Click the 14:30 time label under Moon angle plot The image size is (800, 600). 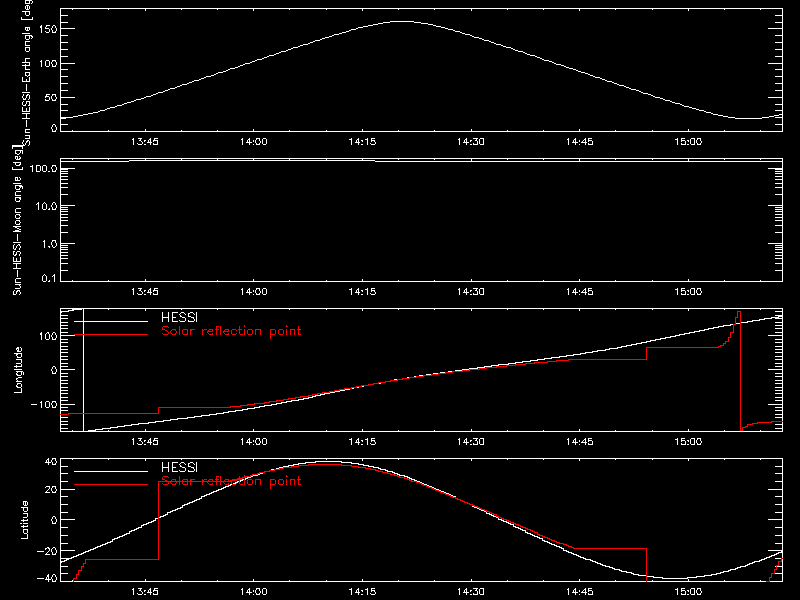470,292
